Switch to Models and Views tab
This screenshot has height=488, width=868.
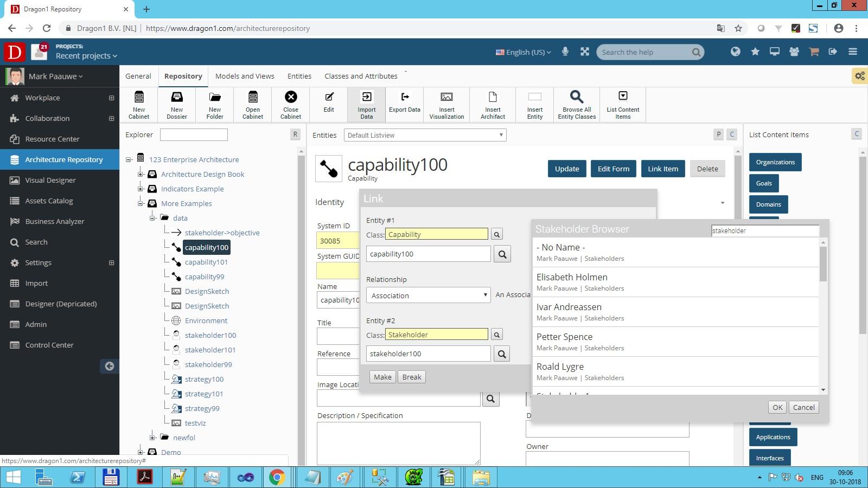pos(245,76)
